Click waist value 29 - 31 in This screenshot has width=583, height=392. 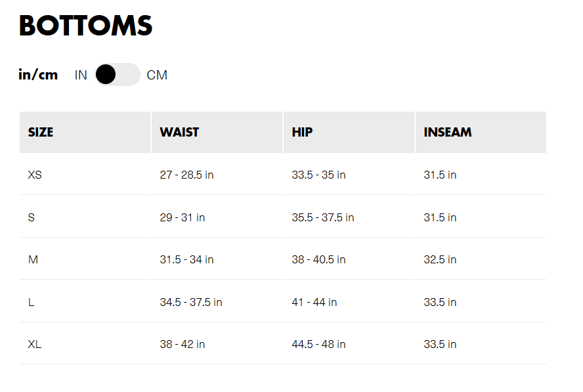click(x=183, y=217)
